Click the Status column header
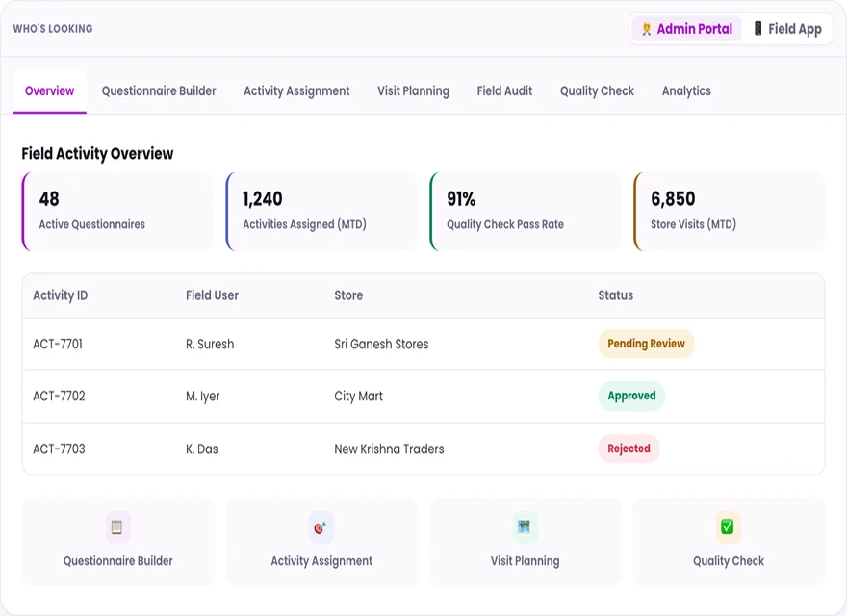The width and height of the screenshot is (847, 616). click(x=615, y=295)
